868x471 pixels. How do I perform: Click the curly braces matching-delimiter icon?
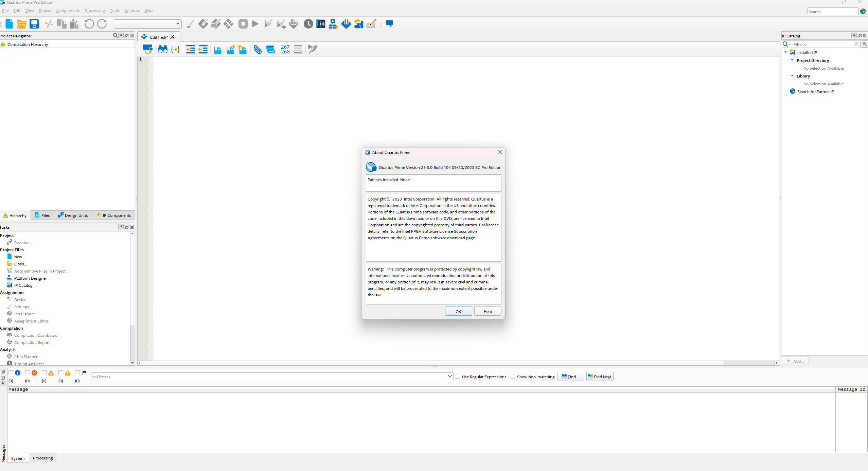click(x=175, y=49)
